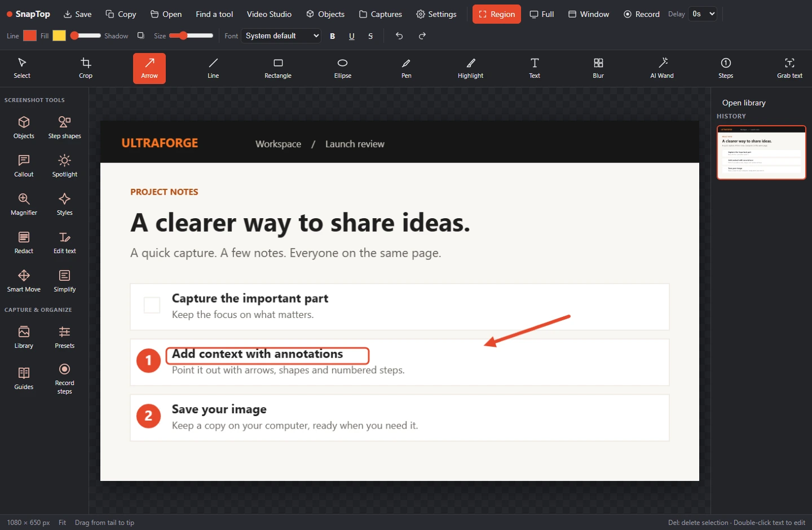Undo the last action
The height and width of the screenshot is (530, 812).
click(399, 36)
